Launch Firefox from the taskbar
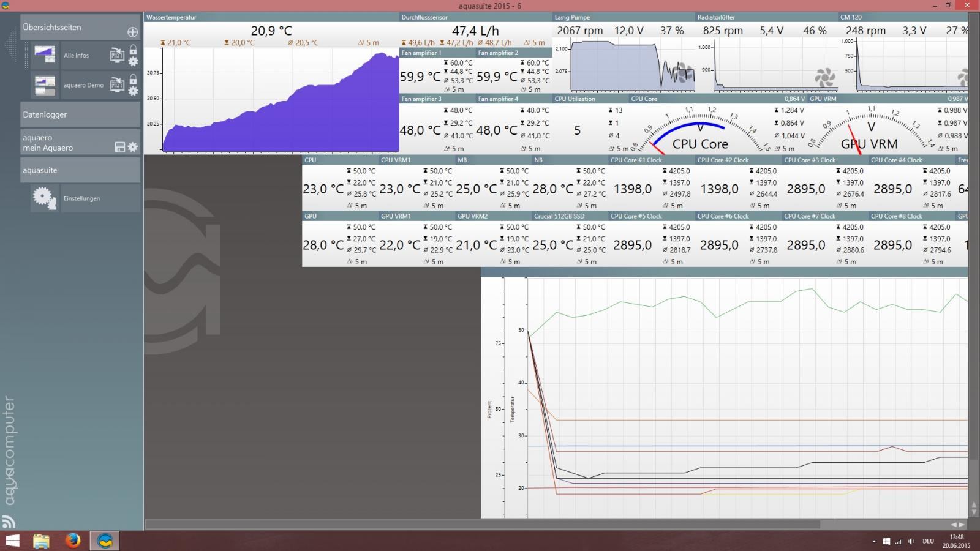This screenshot has height=551, width=980. [x=73, y=541]
